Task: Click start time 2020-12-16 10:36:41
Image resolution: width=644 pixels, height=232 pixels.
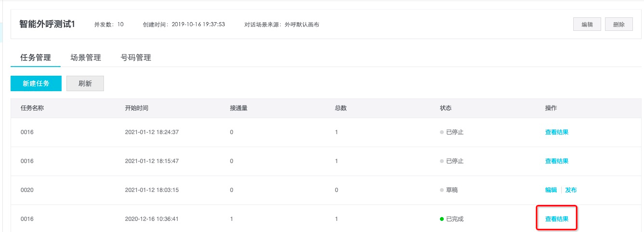Action: pos(152,219)
